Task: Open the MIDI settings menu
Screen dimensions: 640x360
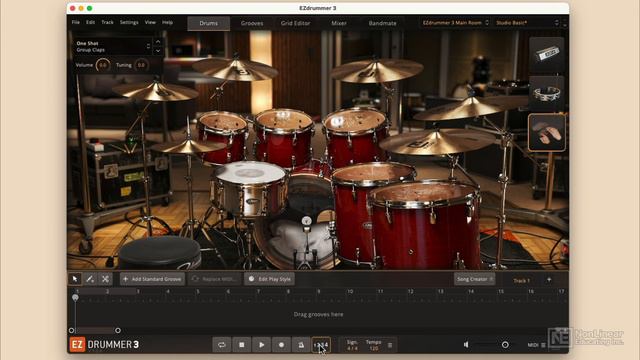Action: (x=537, y=345)
